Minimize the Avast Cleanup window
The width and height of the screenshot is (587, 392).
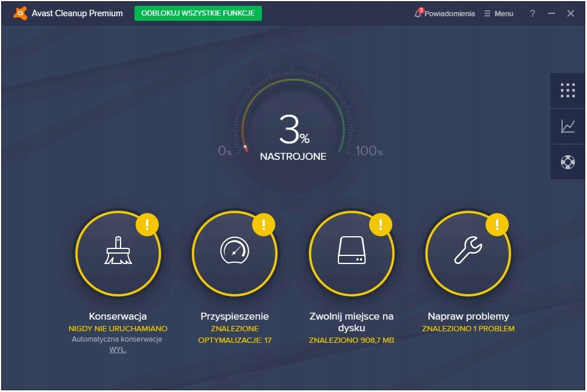click(552, 13)
